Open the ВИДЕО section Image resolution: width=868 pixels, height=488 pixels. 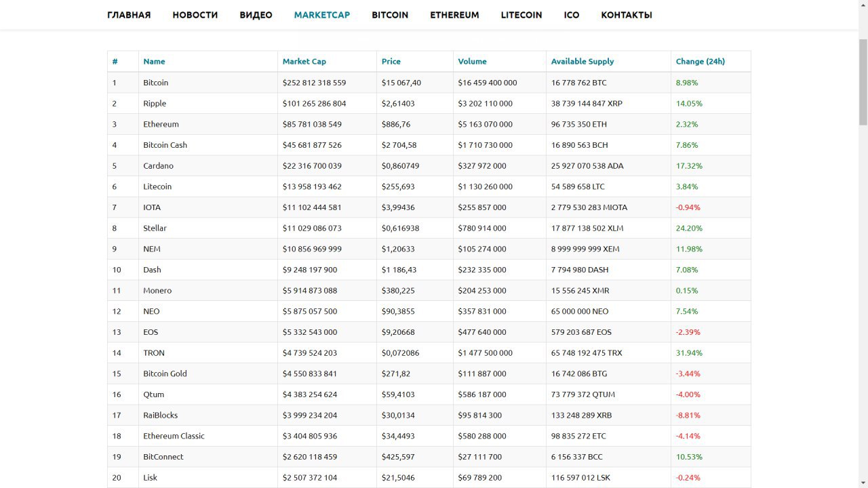pos(256,15)
